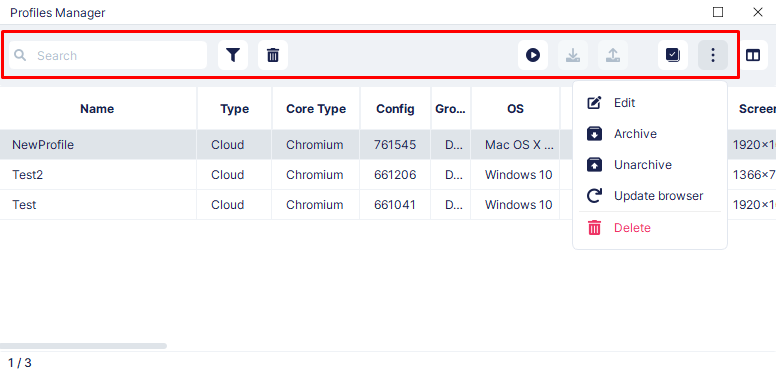Click the Config column header
This screenshot has width=776, height=372.
pos(395,109)
